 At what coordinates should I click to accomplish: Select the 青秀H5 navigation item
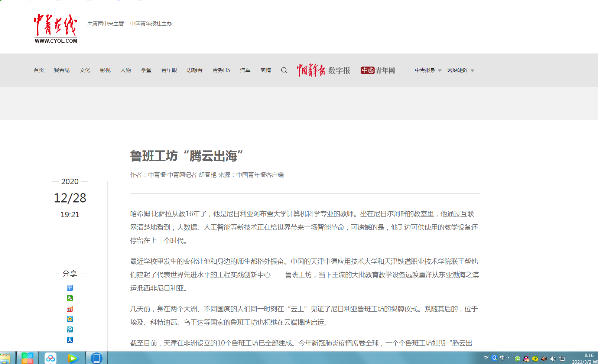click(221, 70)
